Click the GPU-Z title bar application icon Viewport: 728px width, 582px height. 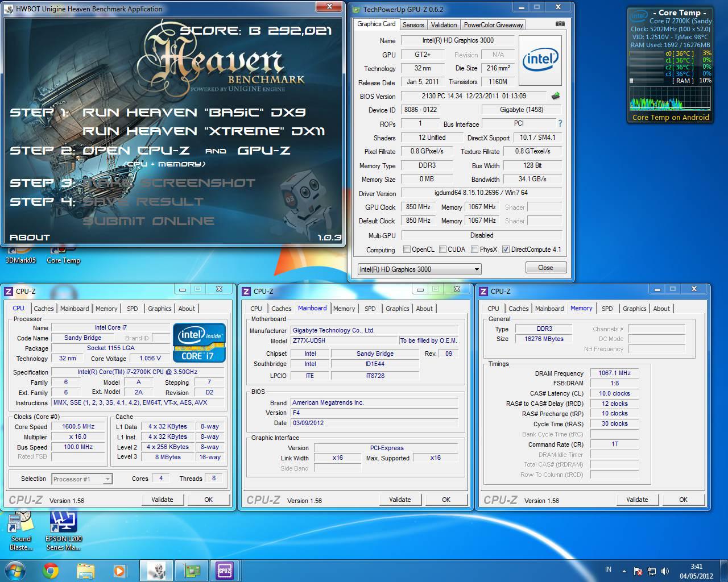(356, 9)
